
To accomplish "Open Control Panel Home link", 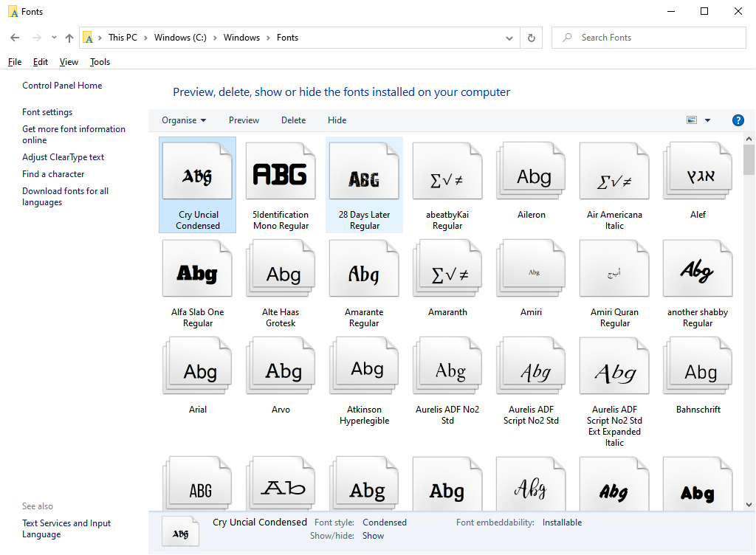I will 62,86.
